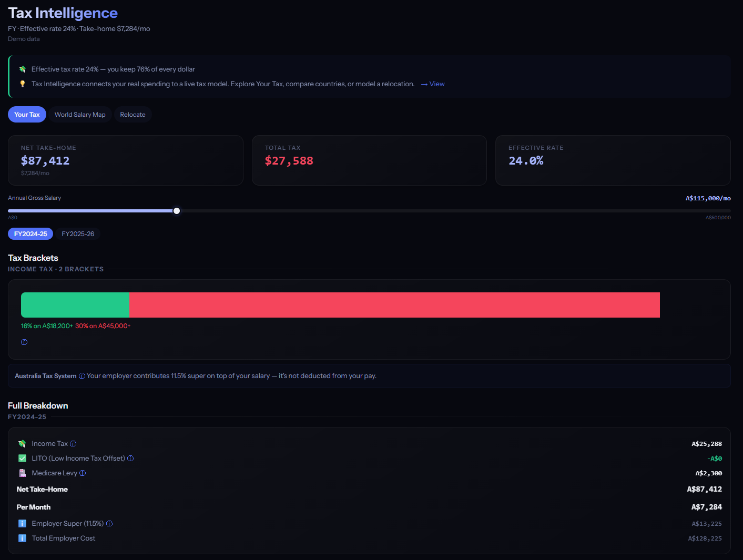Open the Relocate tab
The width and height of the screenshot is (743, 560).
click(133, 115)
